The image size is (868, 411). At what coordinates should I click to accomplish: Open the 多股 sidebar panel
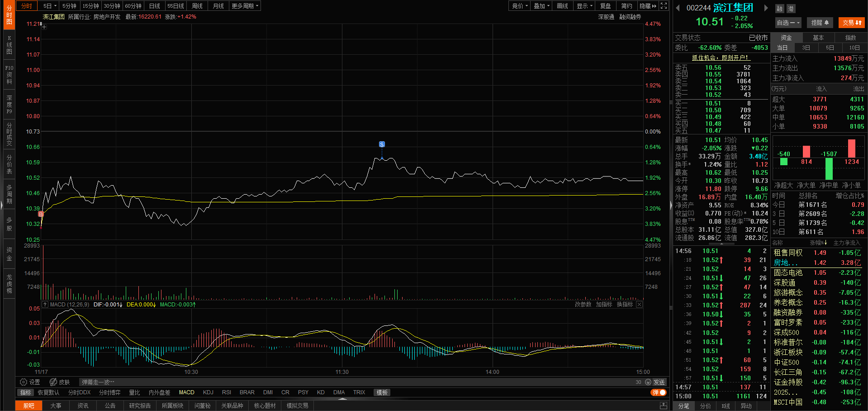(9, 224)
